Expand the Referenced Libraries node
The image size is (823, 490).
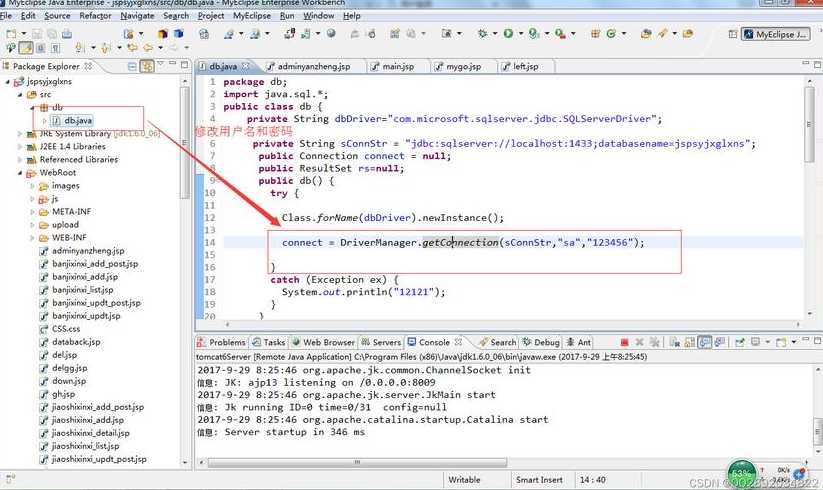(20, 159)
